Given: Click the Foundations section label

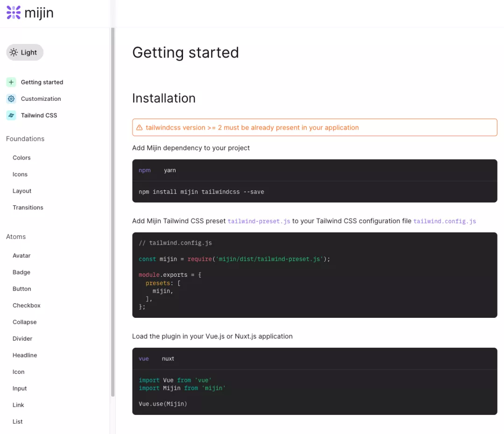Looking at the screenshot, I should (25, 139).
